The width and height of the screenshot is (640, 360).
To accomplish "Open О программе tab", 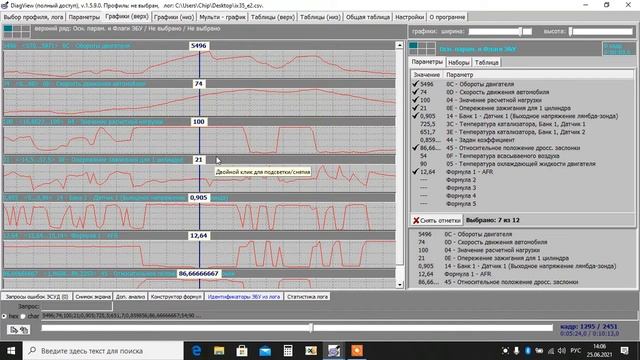I will tap(447, 17).
